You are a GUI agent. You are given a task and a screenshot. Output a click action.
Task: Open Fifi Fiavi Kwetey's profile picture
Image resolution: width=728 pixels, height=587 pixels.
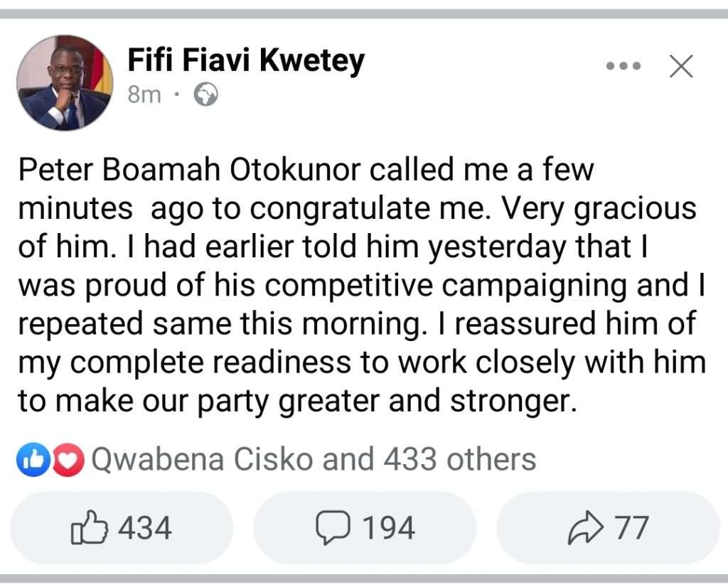65,83
